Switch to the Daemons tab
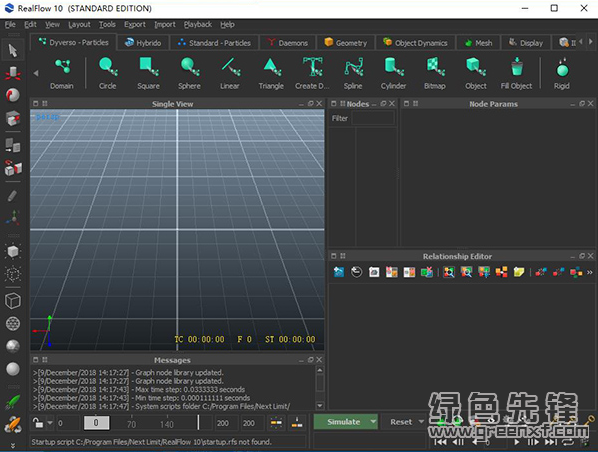The width and height of the screenshot is (598, 452). 288,43
